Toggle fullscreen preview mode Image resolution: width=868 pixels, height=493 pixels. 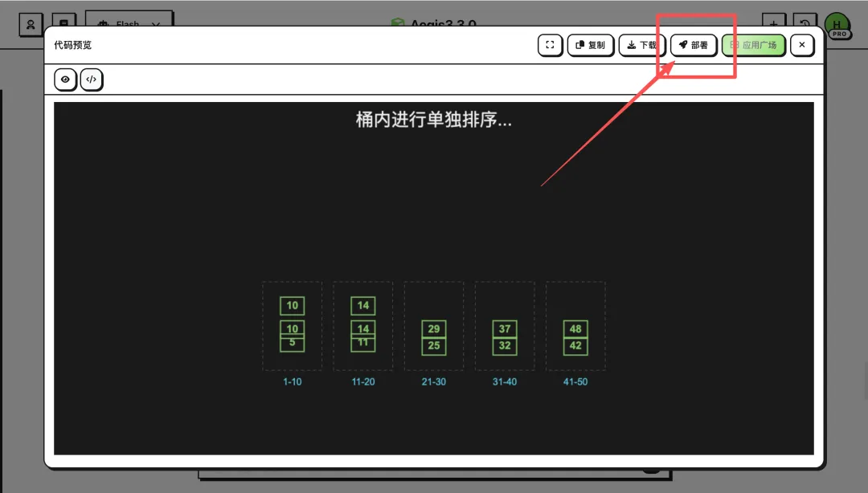point(550,45)
